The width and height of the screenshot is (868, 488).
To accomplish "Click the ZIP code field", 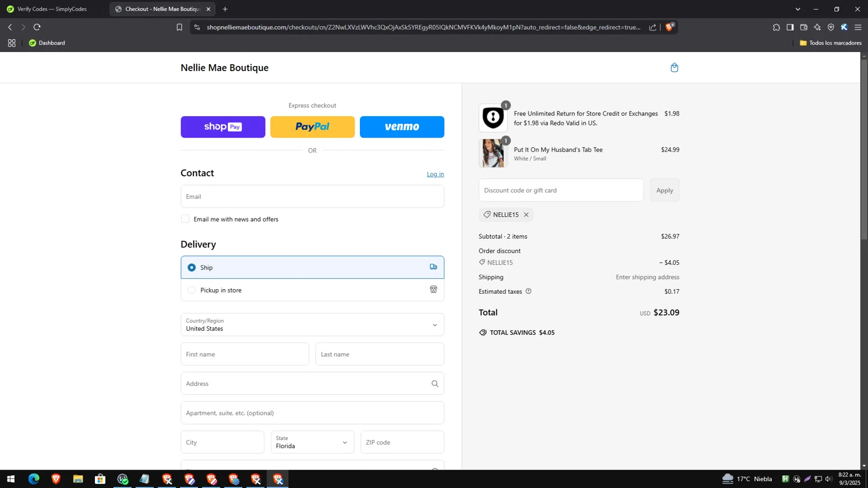I will [402, 442].
